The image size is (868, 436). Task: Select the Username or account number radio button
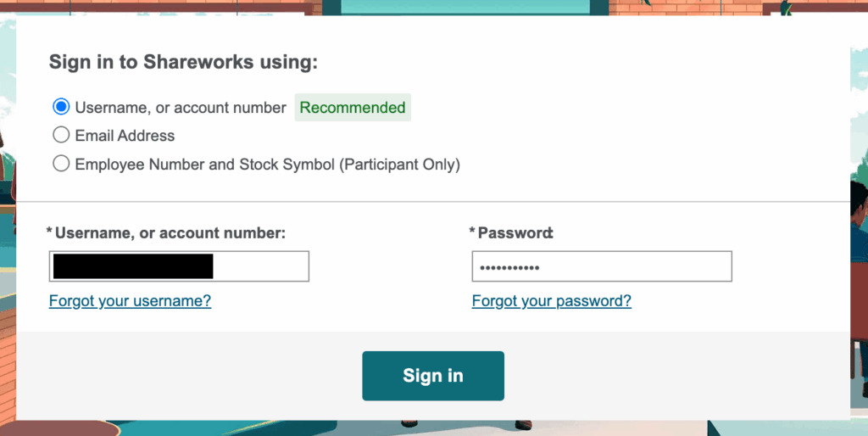[61, 106]
